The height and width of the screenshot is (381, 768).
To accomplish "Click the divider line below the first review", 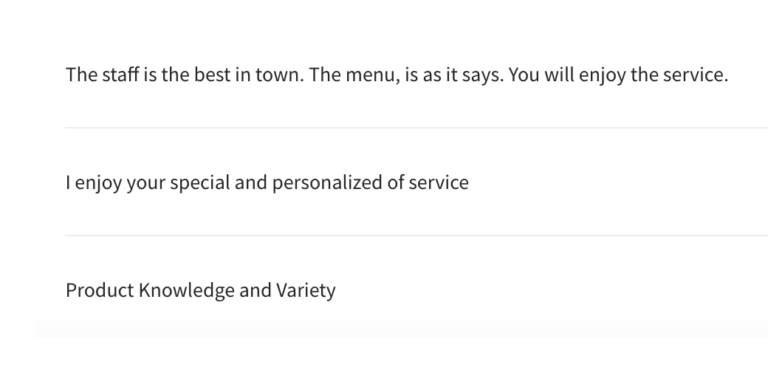I will [x=416, y=127].
